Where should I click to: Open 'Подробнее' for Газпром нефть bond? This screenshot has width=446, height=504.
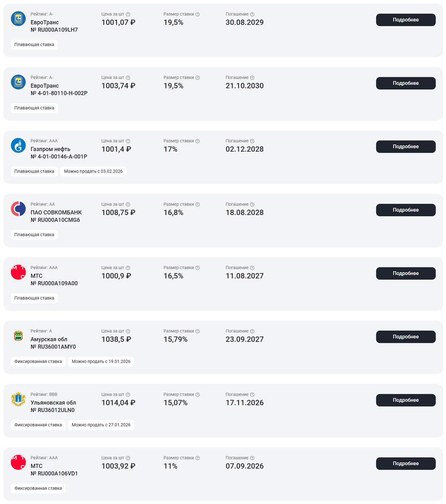[x=405, y=147]
